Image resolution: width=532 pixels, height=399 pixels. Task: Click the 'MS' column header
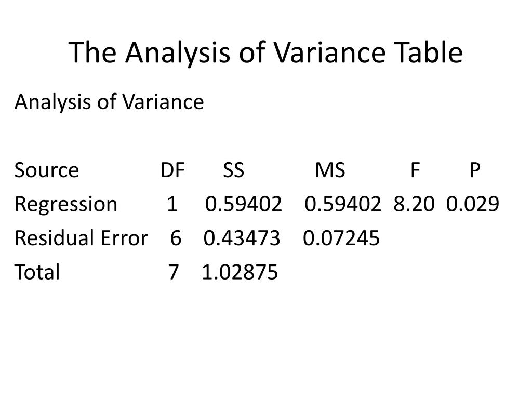point(330,170)
